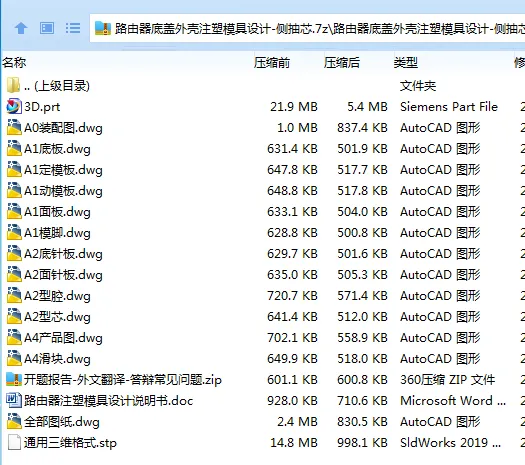Click the archive path address field
The height and width of the screenshot is (465, 525).
pos(307,28)
